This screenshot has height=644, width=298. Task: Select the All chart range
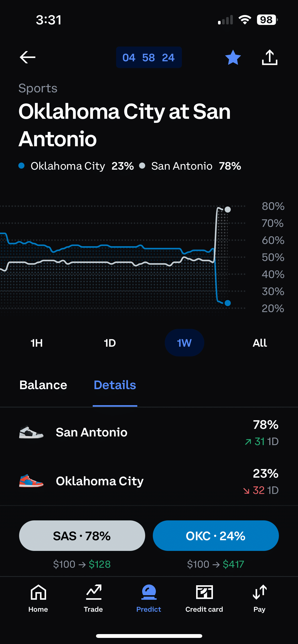(x=260, y=343)
